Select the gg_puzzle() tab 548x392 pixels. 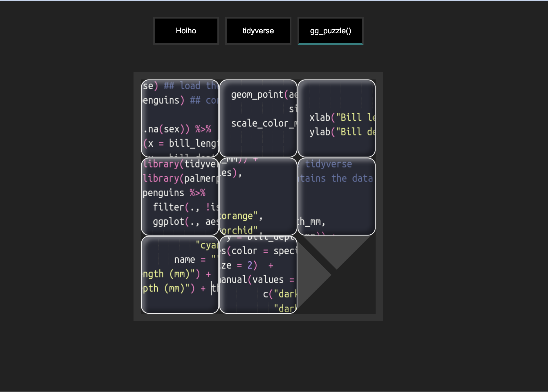(x=330, y=31)
